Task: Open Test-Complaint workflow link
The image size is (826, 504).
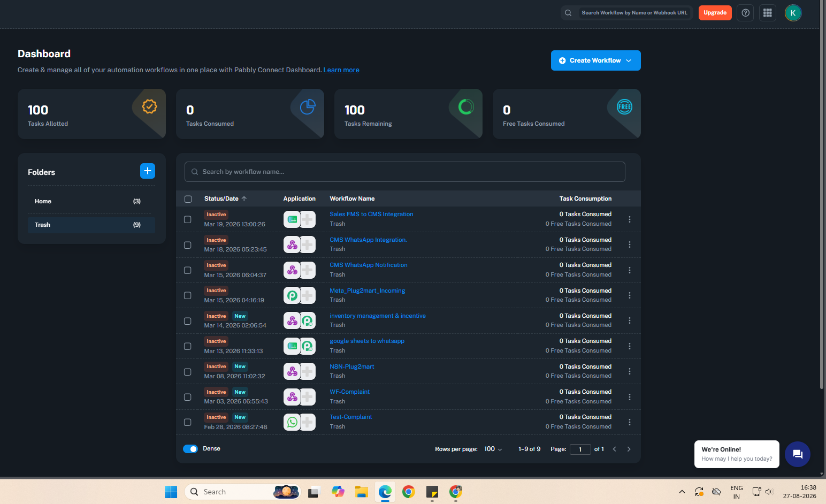Action: pyautogui.click(x=351, y=417)
